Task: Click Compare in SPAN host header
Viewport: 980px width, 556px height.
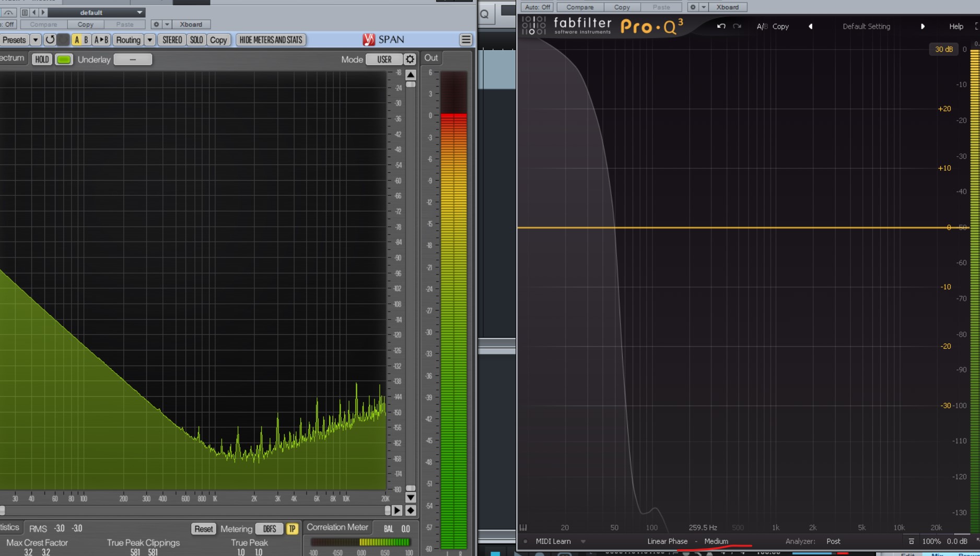Action: pos(43,25)
